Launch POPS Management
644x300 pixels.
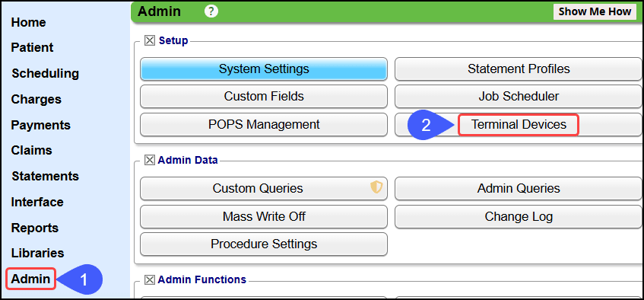coord(264,124)
